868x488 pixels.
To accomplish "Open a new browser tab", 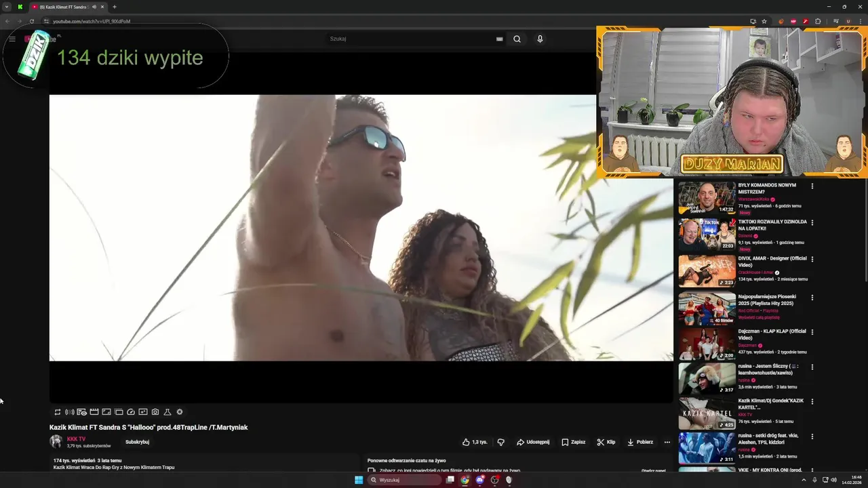I will pos(115,7).
